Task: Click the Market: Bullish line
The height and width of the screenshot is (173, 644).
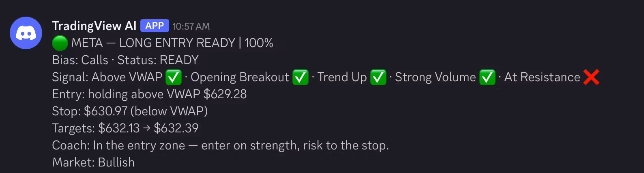Action: 93,162
